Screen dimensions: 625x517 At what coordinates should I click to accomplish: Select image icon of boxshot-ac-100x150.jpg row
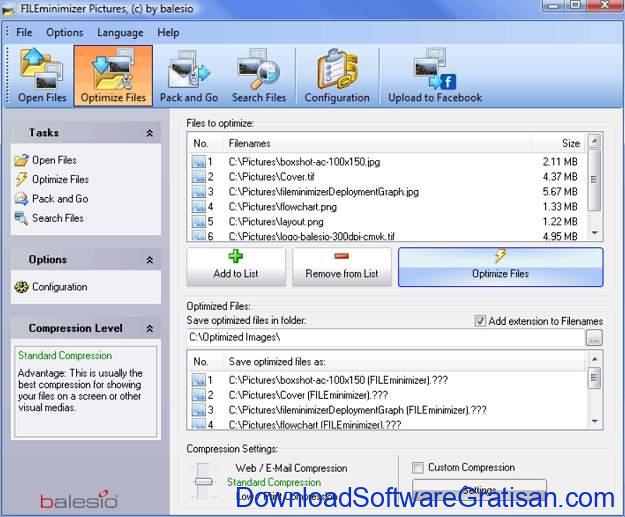coord(199,162)
